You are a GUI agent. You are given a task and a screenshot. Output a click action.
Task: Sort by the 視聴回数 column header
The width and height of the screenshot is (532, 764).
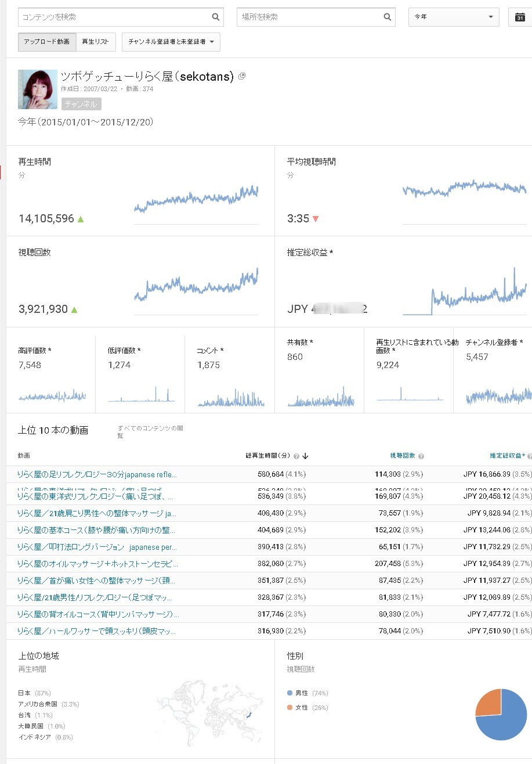click(403, 456)
